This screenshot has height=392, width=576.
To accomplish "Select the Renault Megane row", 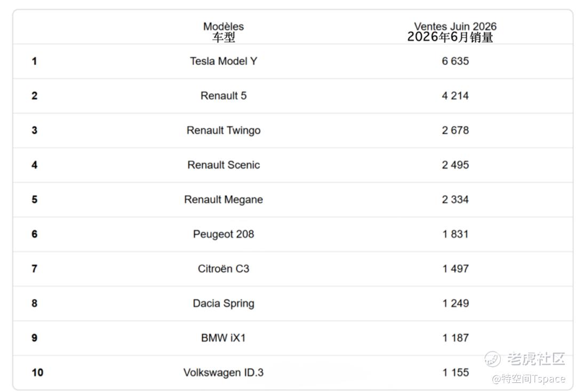I will pyautogui.click(x=293, y=199).
